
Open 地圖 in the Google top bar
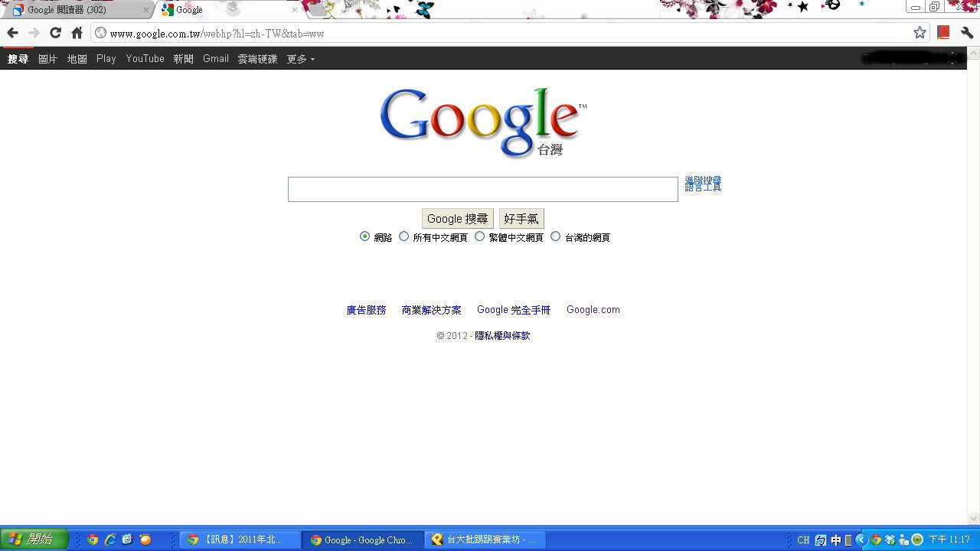coord(77,59)
